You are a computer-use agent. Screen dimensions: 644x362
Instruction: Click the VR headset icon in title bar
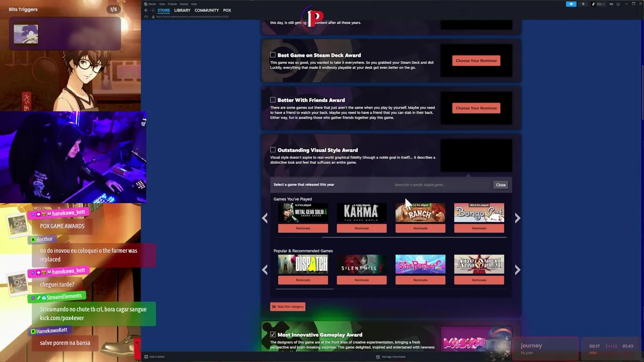tap(611, 4)
